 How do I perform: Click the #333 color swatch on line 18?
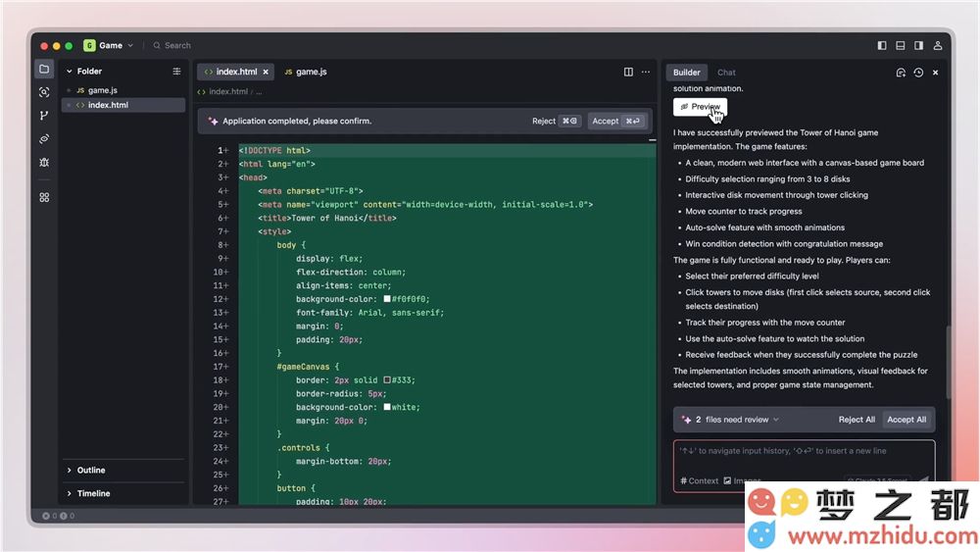[x=387, y=380]
